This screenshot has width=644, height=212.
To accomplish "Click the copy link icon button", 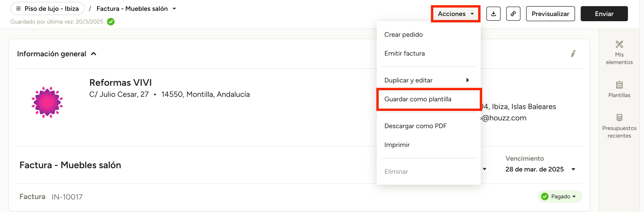I will [x=513, y=14].
